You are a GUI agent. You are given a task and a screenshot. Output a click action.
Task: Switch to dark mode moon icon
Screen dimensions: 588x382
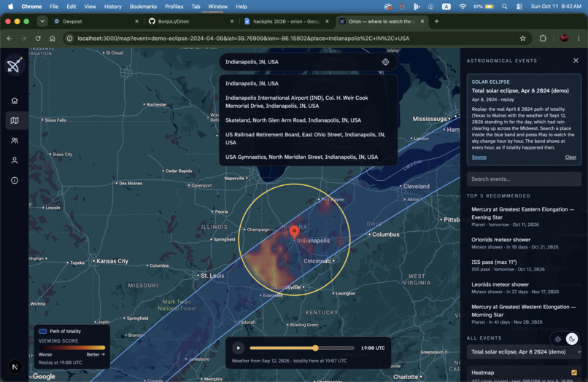pyautogui.click(x=572, y=339)
